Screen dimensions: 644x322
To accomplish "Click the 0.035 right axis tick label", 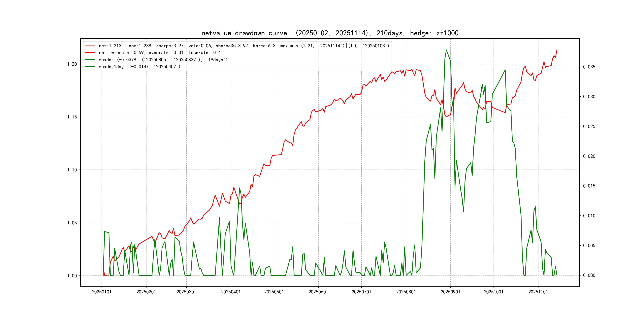I will pos(589,67).
